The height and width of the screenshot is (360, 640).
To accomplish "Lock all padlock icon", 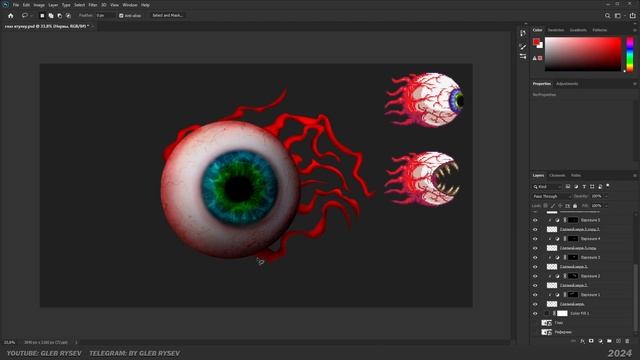I will pos(575,206).
